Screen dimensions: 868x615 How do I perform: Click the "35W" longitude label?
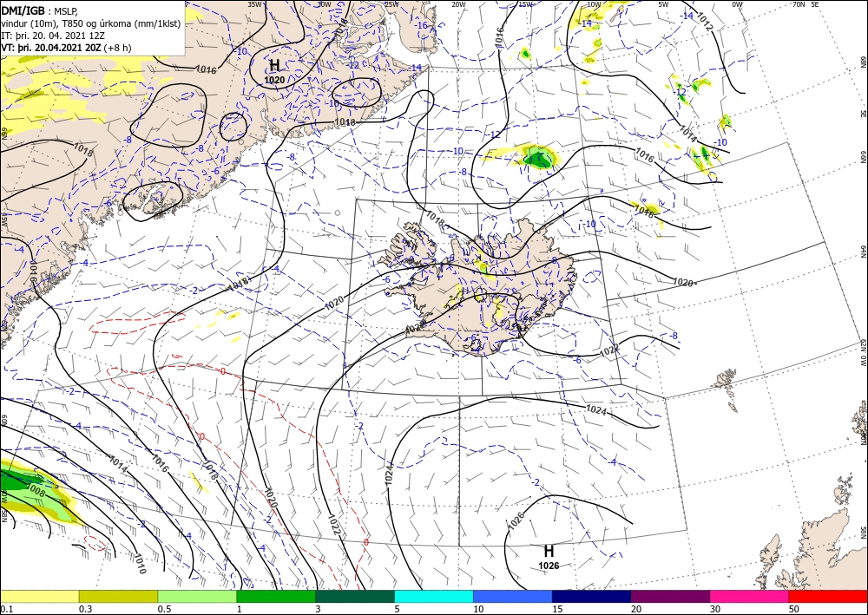click(x=254, y=4)
